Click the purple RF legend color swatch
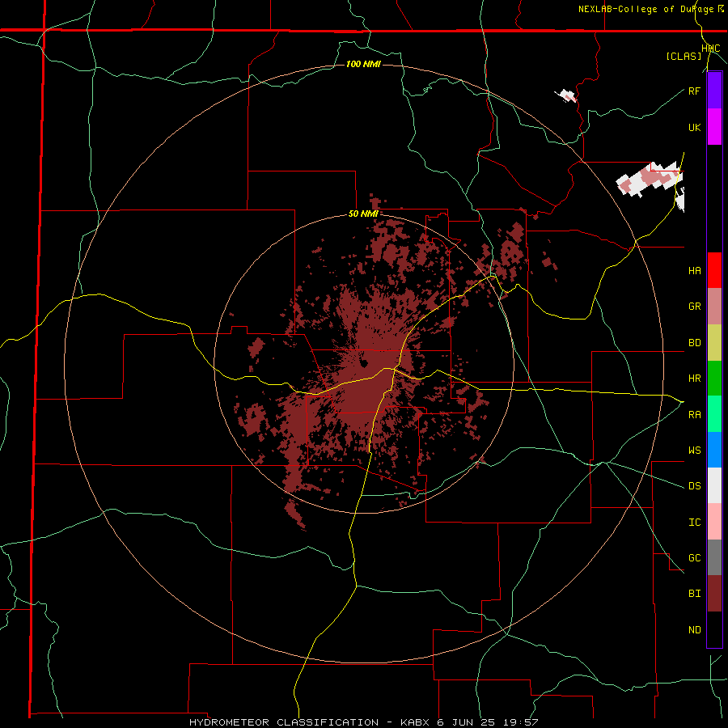This screenshot has height=728, width=728. 714,91
